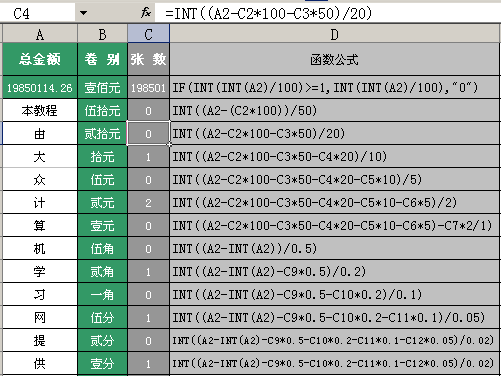The height and width of the screenshot is (376, 501).
Task: Click the formula cell ending in -C6*5)/2)
Action: [x=334, y=202]
